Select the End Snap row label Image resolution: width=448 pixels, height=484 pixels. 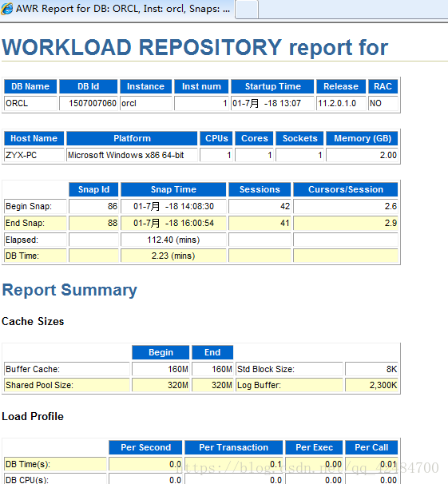pyautogui.click(x=35, y=223)
